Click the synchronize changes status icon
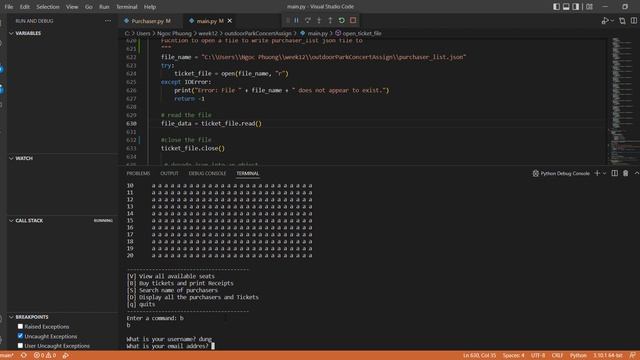 (24, 356)
